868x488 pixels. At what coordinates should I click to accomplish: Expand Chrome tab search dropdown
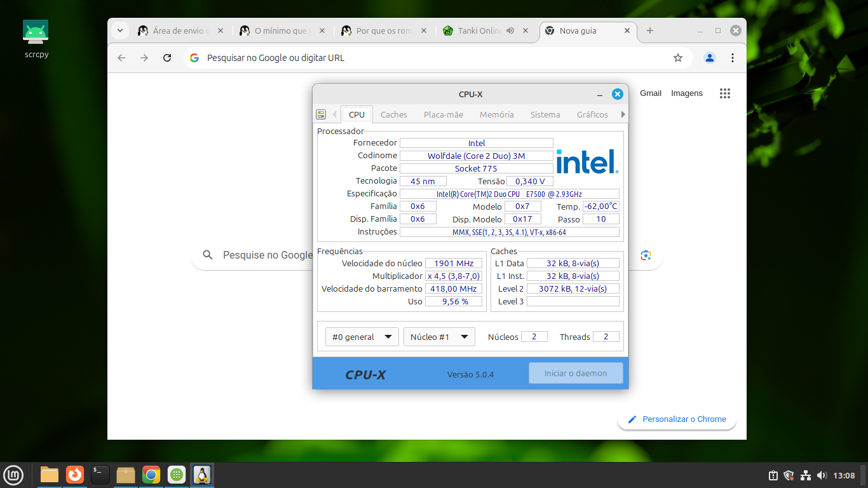(x=120, y=30)
